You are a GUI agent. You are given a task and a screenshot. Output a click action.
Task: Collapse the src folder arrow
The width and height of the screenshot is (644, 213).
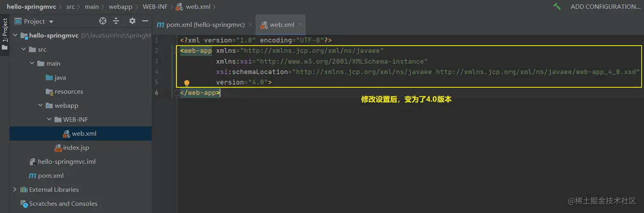coord(24,50)
